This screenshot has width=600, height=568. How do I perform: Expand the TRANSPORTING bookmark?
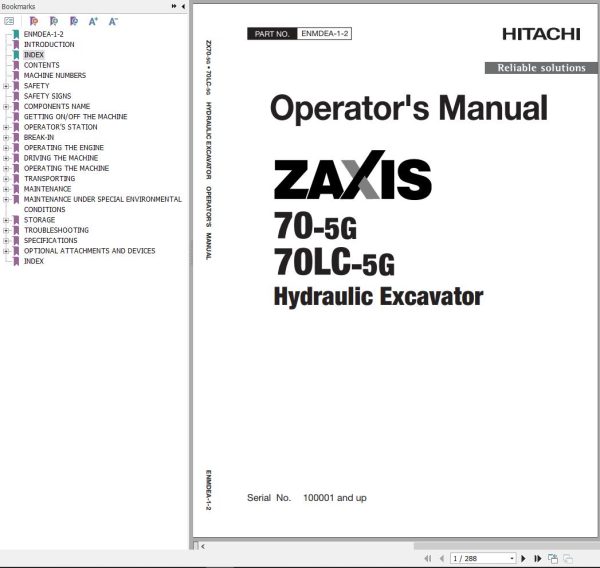pyautogui.click(x=6, y=179)
